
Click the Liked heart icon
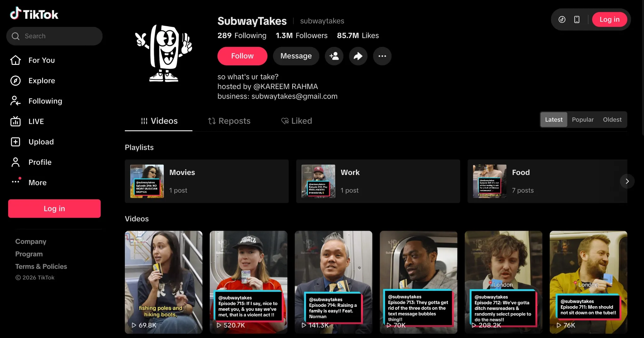coord(285,121)
